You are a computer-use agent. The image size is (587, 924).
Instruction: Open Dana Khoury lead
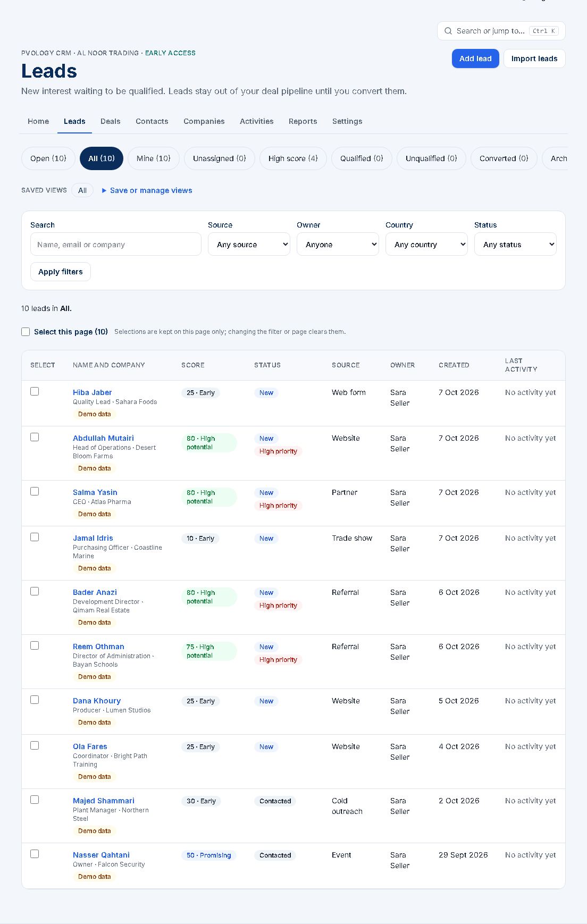pos(97,701)
